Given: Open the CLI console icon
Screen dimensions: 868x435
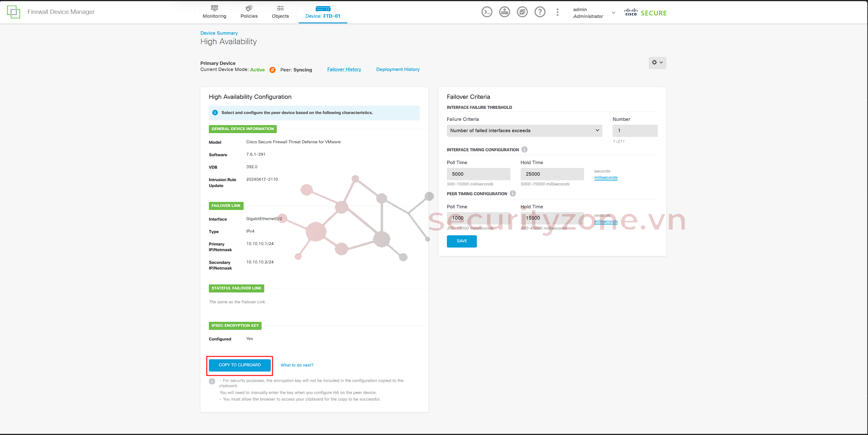Looking at the screenshot, I should pos(487,12).
